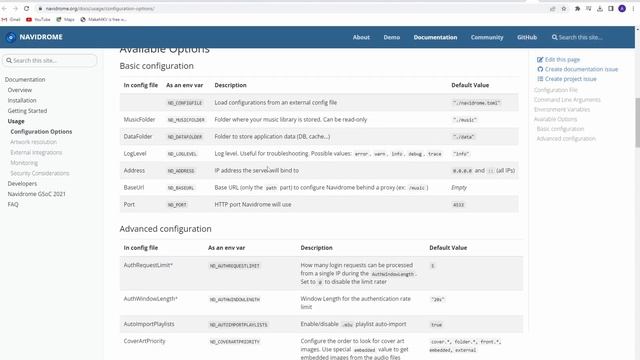Click the browser forward arrow
This screenshot has height=360, width=640.
point(16,9)
